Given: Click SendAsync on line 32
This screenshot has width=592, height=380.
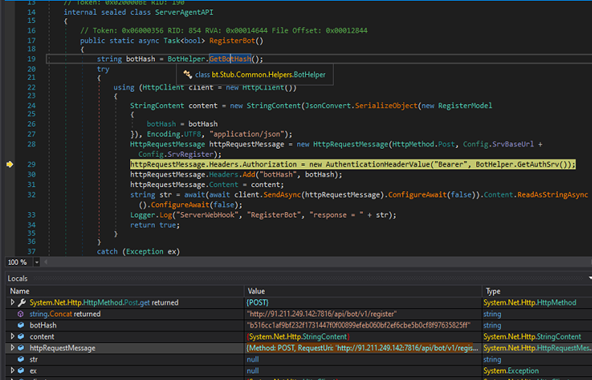Looking at the screenshot, I should [282, 195].
